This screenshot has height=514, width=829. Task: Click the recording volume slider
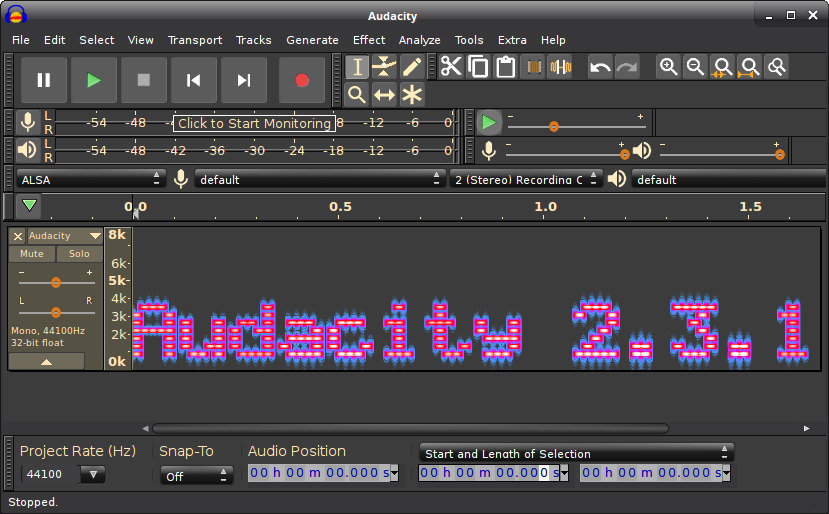point(567,154)
